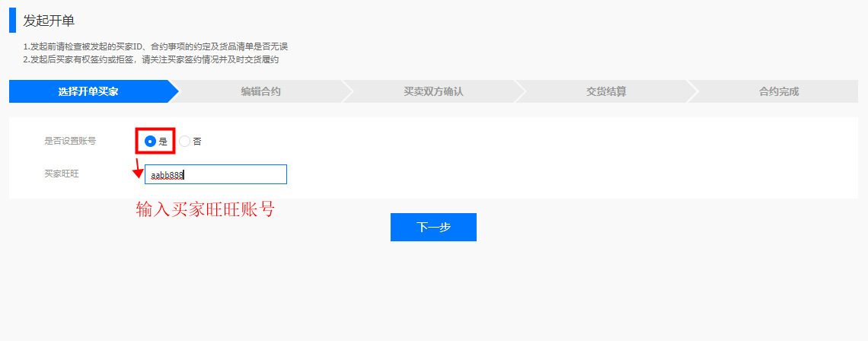Click the "是" text inside the red box

[x=163, y=142]
